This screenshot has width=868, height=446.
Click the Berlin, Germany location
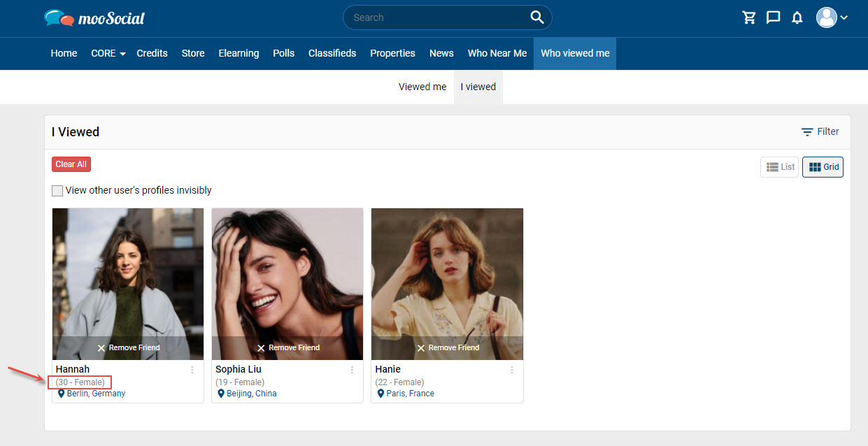pyautogui.click(x=97, y=394)
